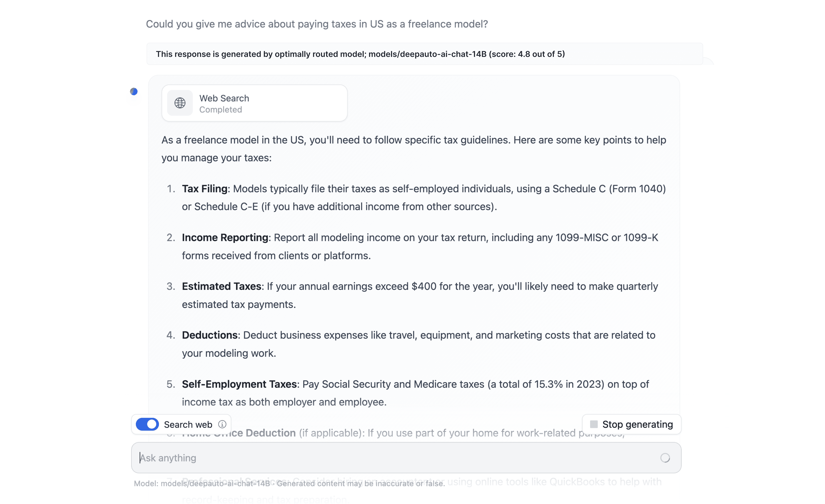Click the globe icon in Web Search card

tap(180, 103)
